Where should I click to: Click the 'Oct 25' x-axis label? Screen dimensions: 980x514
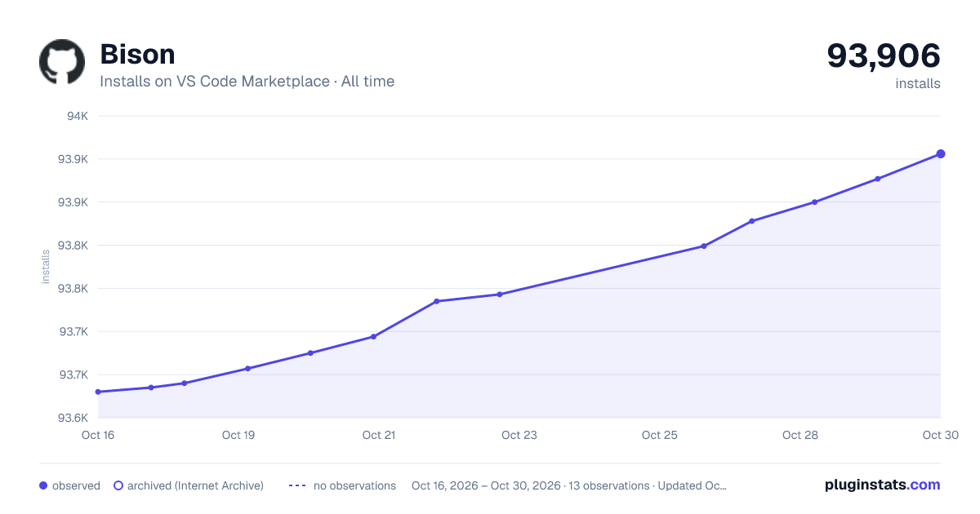660,435
